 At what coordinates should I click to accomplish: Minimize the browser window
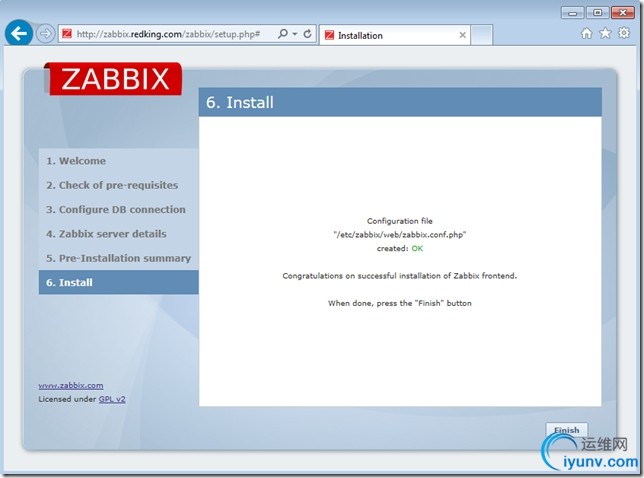tap(572, 13)
